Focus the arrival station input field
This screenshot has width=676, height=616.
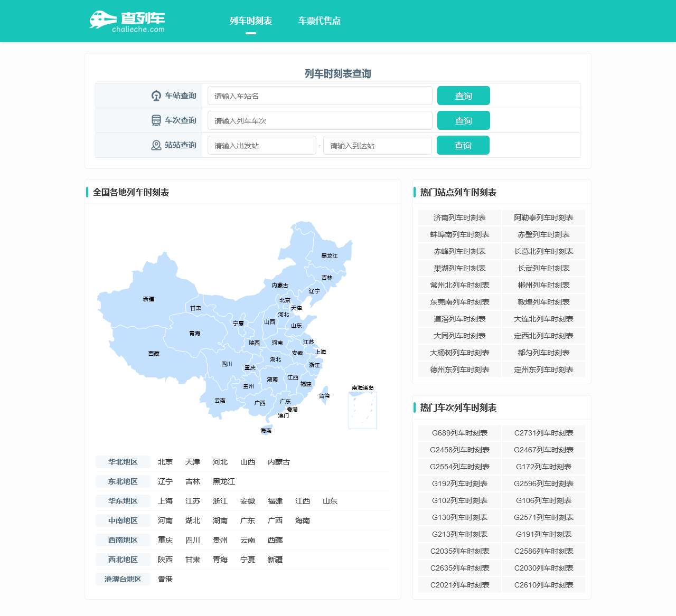(378, 145)
